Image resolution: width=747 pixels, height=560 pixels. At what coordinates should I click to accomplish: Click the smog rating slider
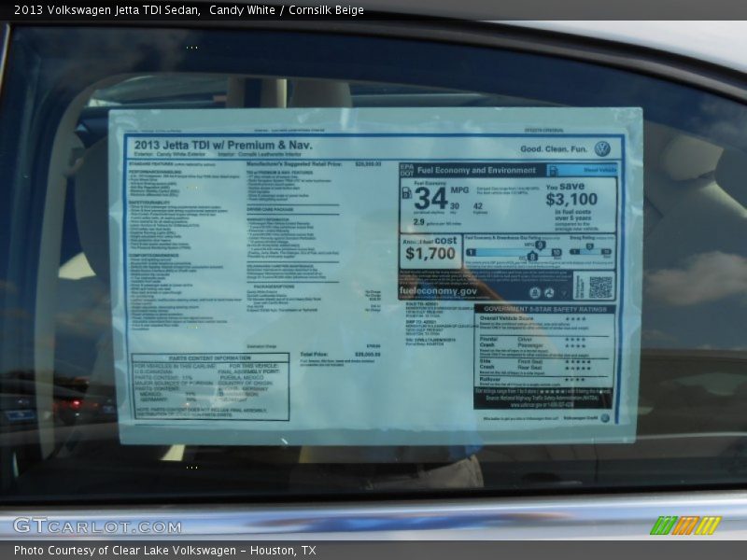click(x=591, y=250)
